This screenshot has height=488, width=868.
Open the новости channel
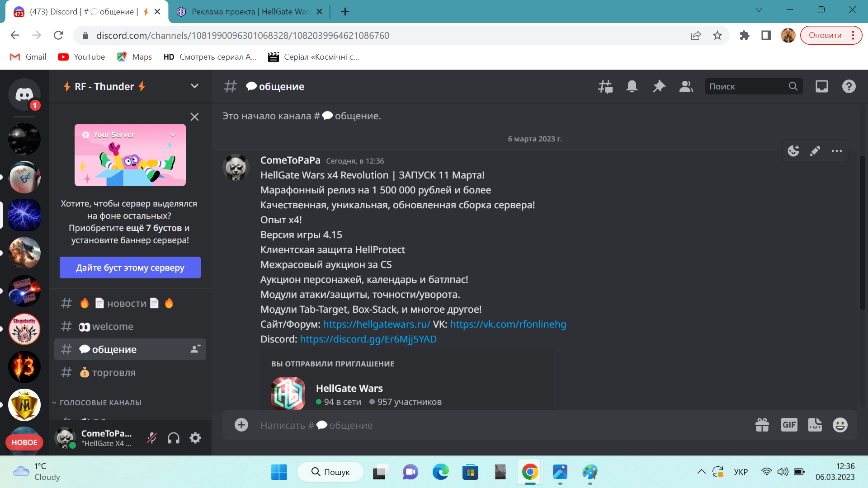pyautogui.click(x=130, y=303)
